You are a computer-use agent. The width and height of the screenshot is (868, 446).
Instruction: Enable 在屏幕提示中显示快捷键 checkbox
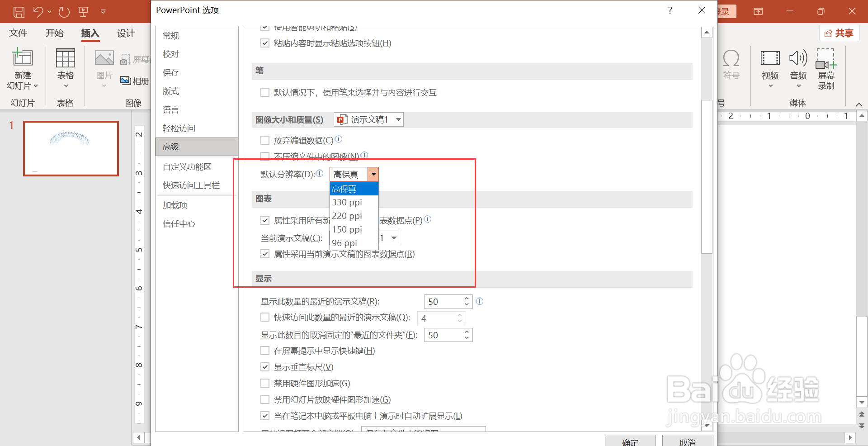pyautogui.click(x=265, y=351)
